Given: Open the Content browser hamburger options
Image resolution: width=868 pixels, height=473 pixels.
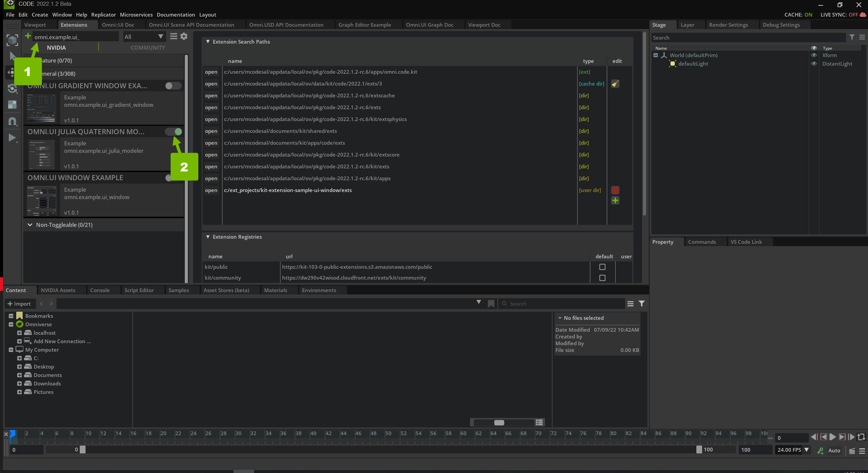Looking at the screenshot, I should click(x=630, y=304).
